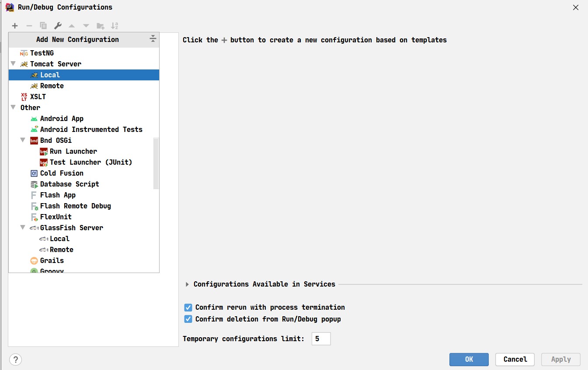Click the Temporary configurations limit field

point(321,339)
